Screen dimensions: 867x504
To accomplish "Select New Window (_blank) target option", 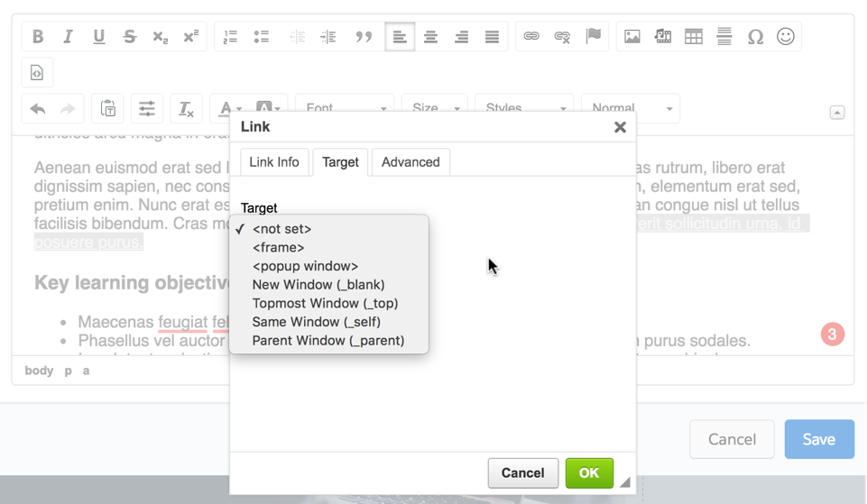I will (318, 285).
